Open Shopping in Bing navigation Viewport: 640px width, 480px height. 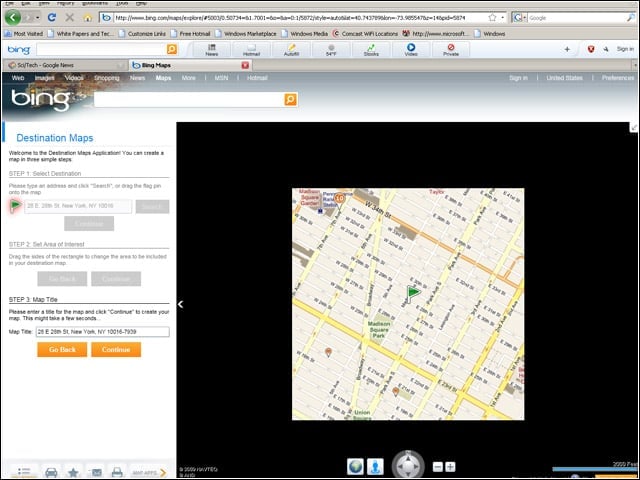107,78
